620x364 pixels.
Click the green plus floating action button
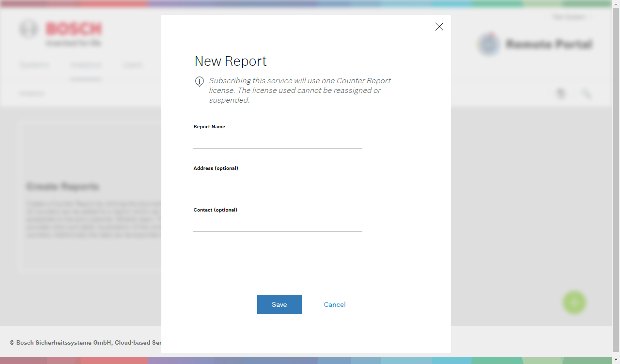pyautogui.click(x=574, y=302)
